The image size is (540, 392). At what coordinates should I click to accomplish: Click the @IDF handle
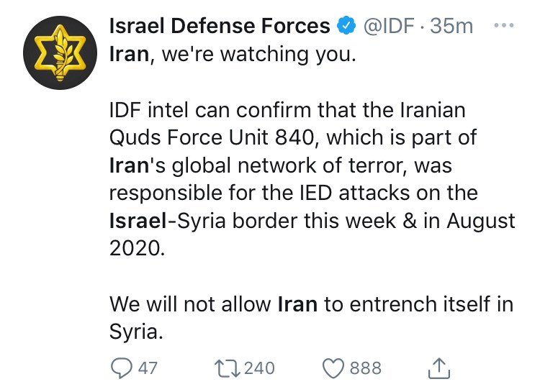[x=389, y=26]
